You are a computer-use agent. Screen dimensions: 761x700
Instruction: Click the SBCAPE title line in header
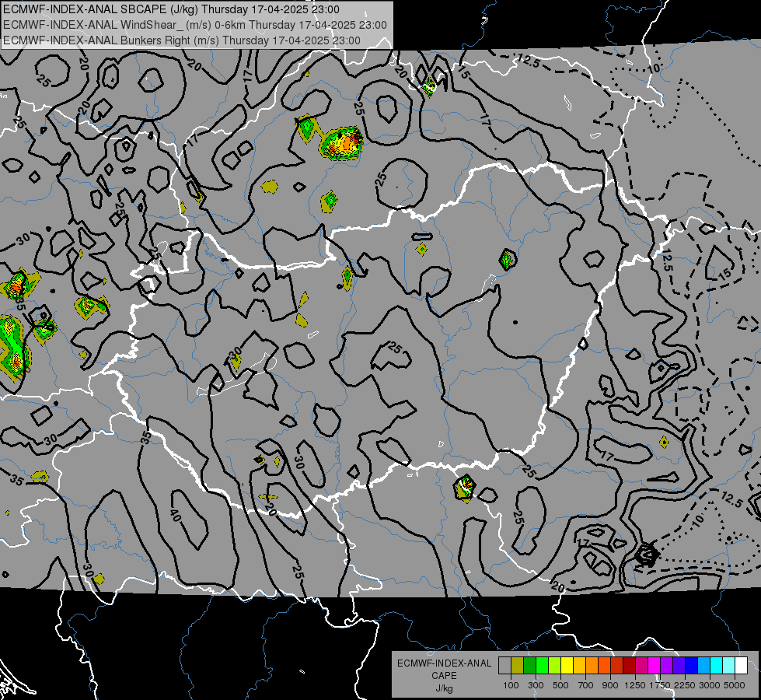[x=171, y=9]
